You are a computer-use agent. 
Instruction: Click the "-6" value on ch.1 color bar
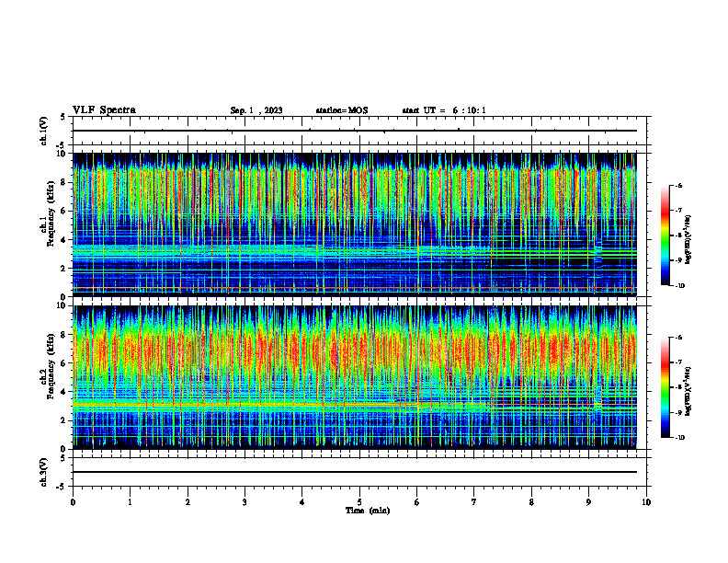coord(678,185)
